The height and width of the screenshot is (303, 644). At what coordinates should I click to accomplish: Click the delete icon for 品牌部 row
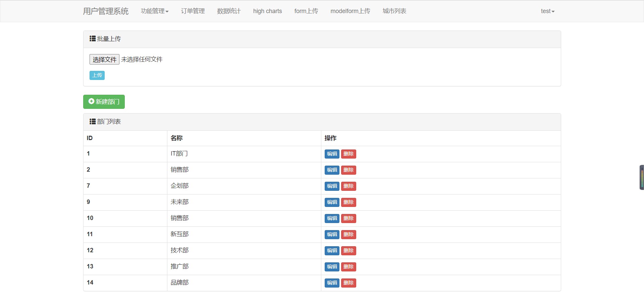click(348, 283)
